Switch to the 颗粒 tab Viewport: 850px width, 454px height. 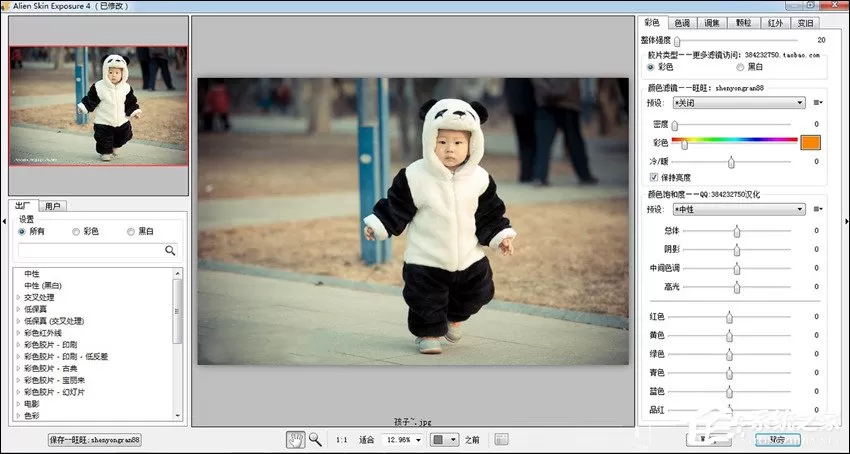(744, 23)
